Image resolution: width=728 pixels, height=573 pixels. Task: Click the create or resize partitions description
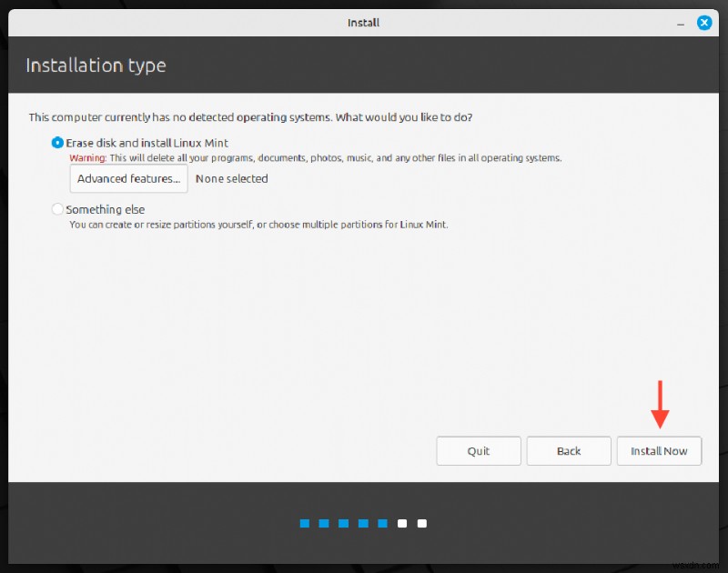[258, 225]
